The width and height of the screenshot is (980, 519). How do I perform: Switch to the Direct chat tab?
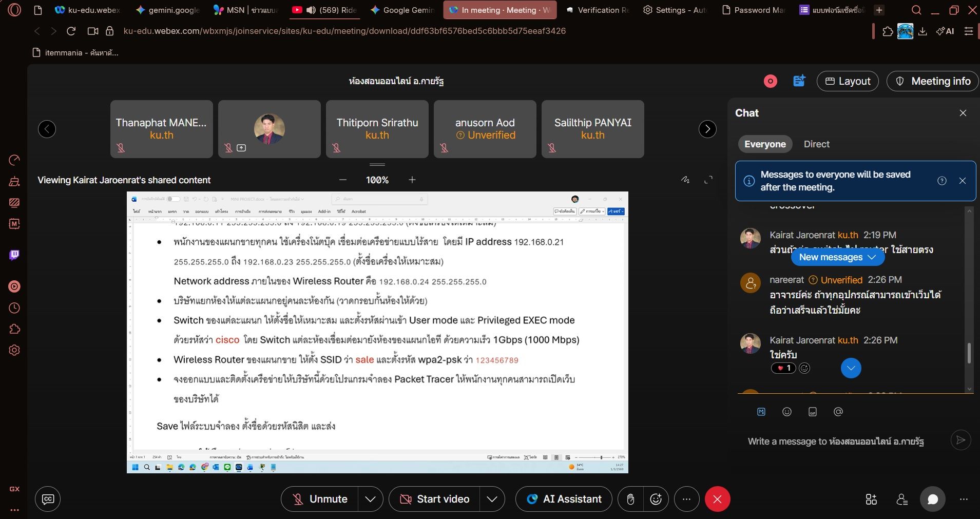pos(816,144)
